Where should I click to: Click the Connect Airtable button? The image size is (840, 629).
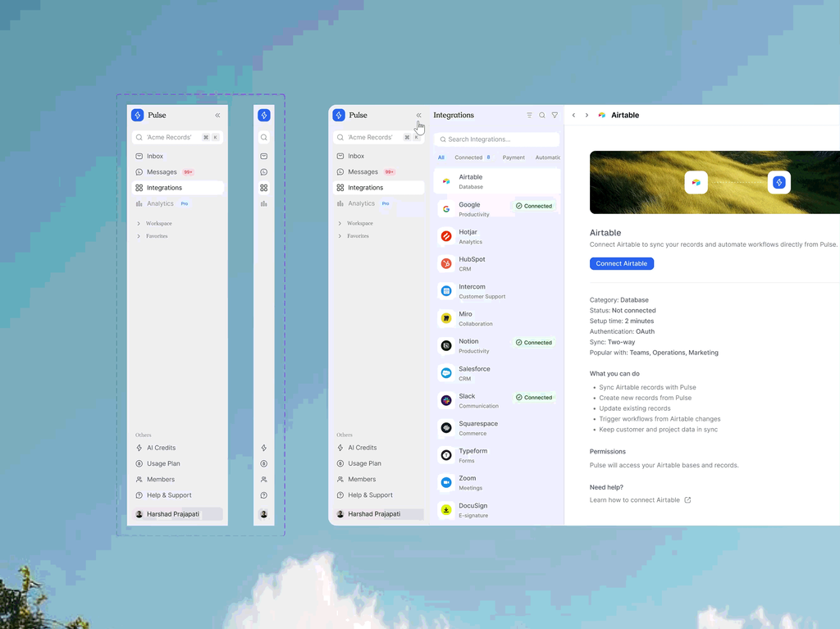(x=622, y=263)
